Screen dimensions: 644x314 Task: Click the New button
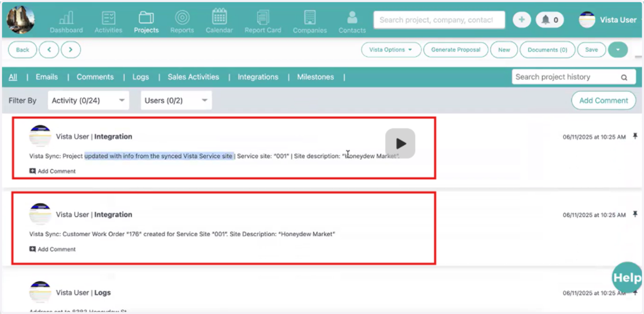(504, 50)
